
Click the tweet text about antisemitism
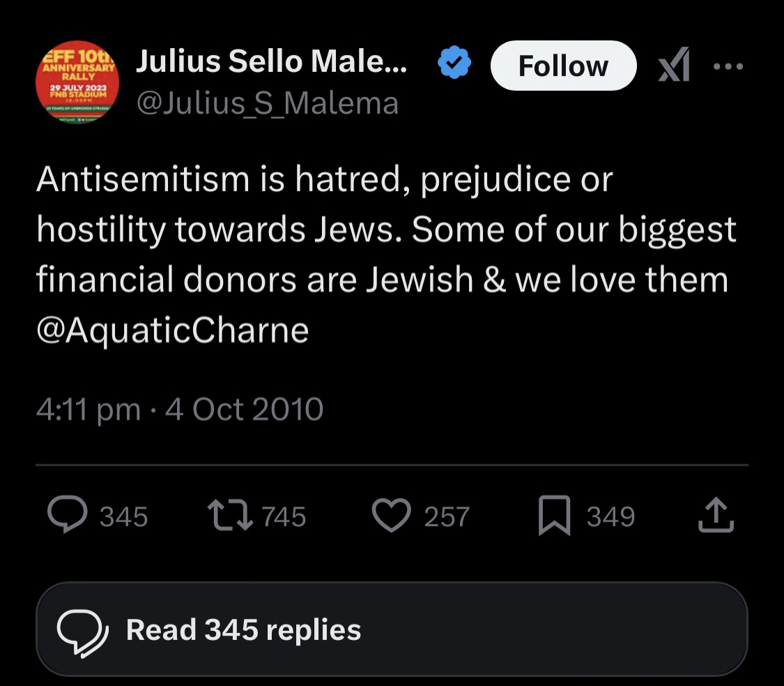(383, 230)
